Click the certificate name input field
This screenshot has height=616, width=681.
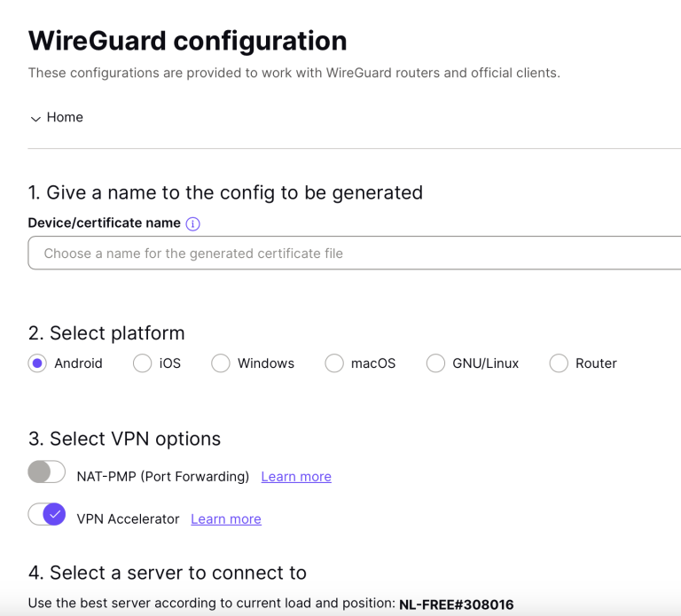pyautogui.click(x=355, y=253)
